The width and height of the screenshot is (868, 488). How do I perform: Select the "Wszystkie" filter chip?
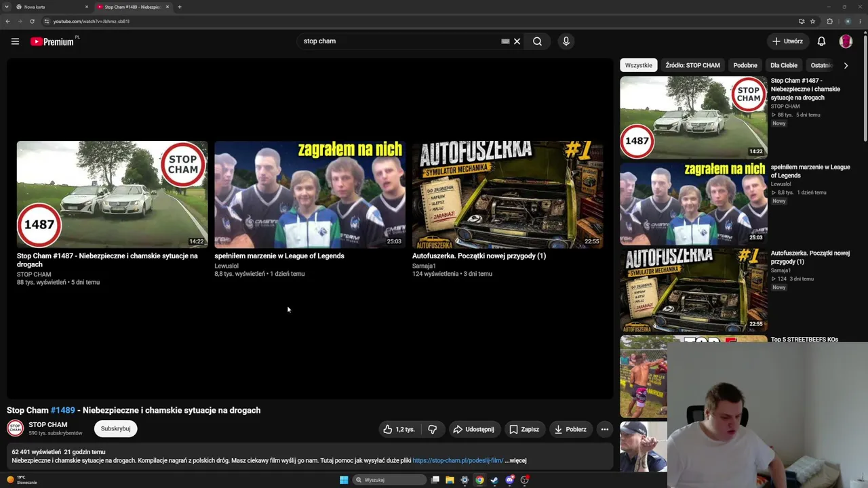[x=638, y=66]
